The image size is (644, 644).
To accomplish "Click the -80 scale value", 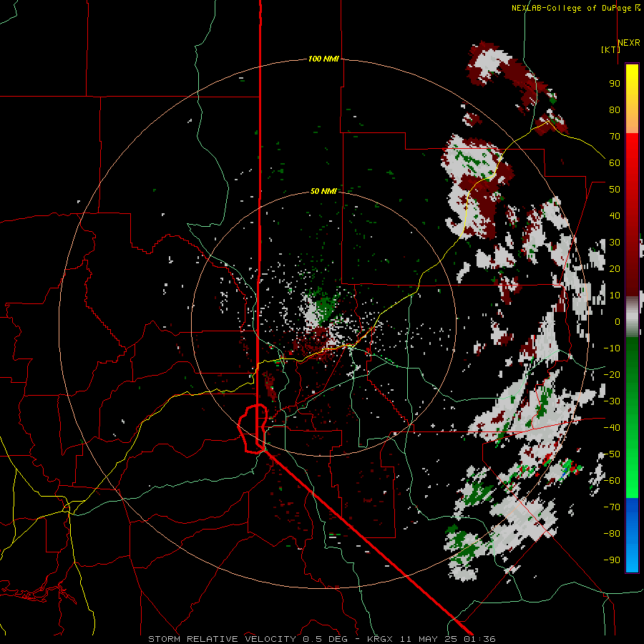I will tap(612, 534).
